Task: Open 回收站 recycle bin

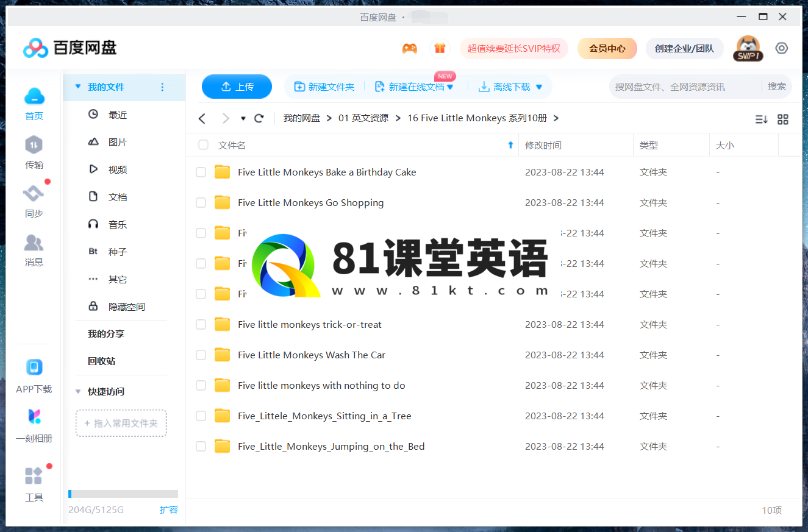Action: coord(101,361)
